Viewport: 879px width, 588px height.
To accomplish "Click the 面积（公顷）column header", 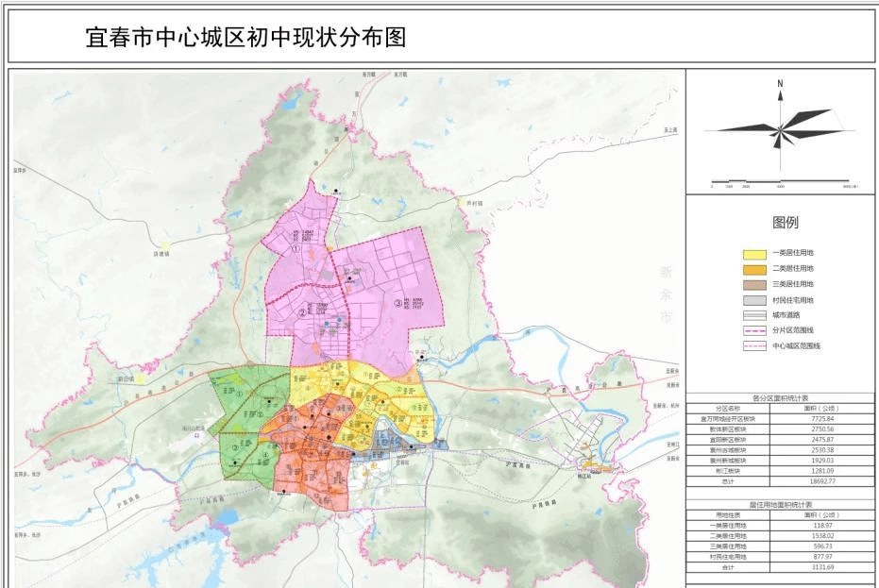I will click(820, 407).
